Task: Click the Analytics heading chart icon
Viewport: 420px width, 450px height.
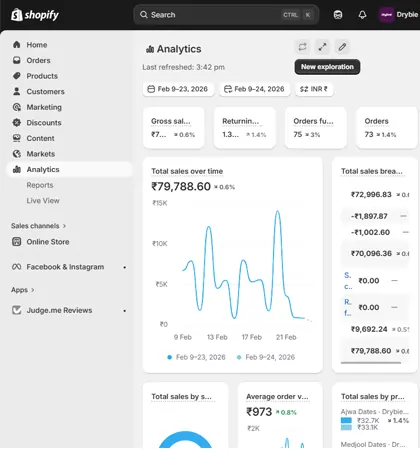Action: point(150,49)
